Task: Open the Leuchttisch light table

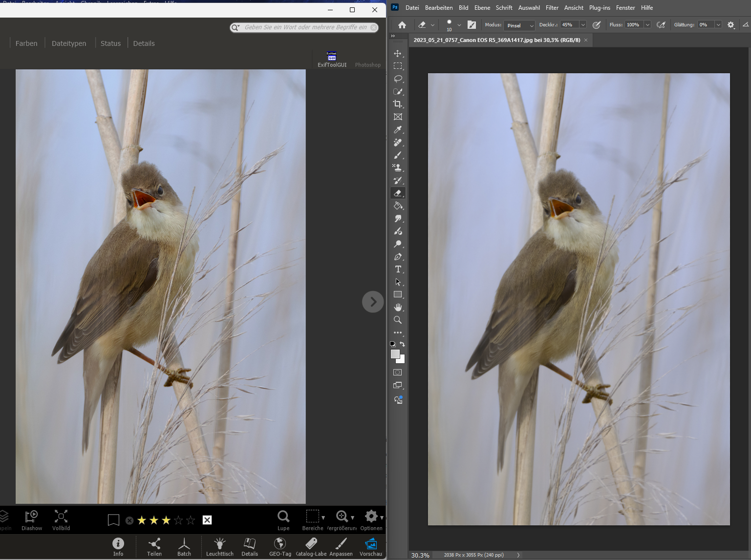Action: 219,547
